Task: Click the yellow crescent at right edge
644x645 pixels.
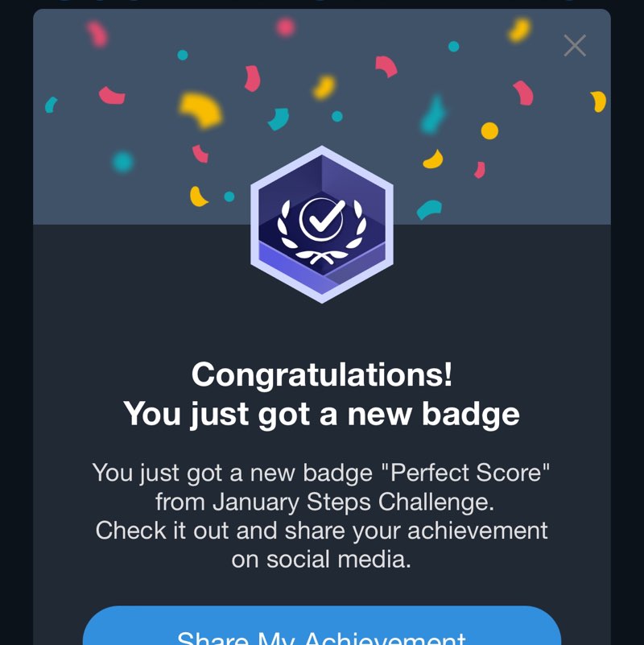Action: (x=598, y=101)
